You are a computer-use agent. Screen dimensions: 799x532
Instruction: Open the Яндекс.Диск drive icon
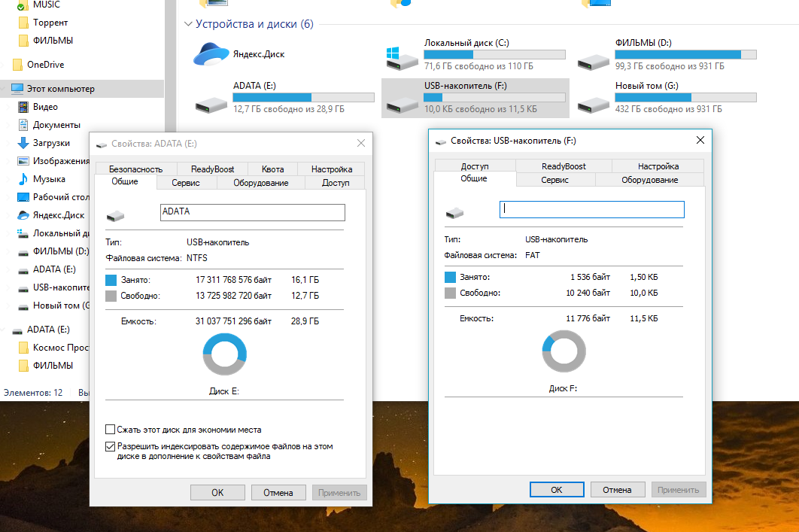click(x=211, y=54)
